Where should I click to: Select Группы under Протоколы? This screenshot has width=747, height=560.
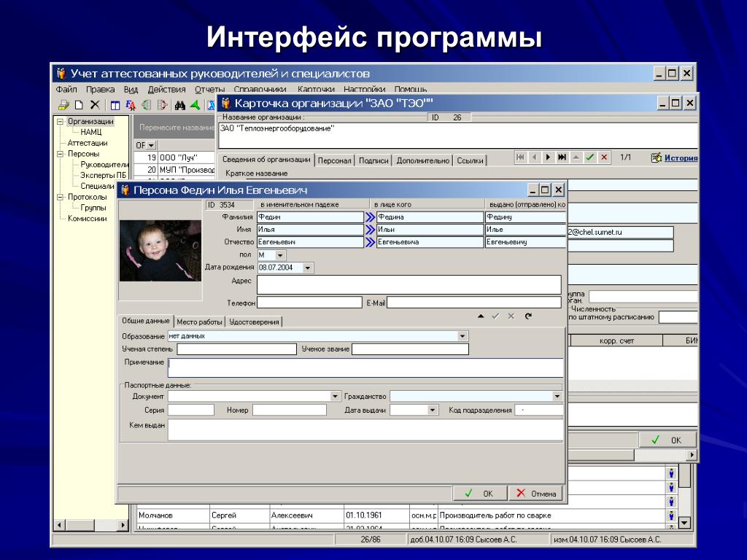tap(93, 208)
